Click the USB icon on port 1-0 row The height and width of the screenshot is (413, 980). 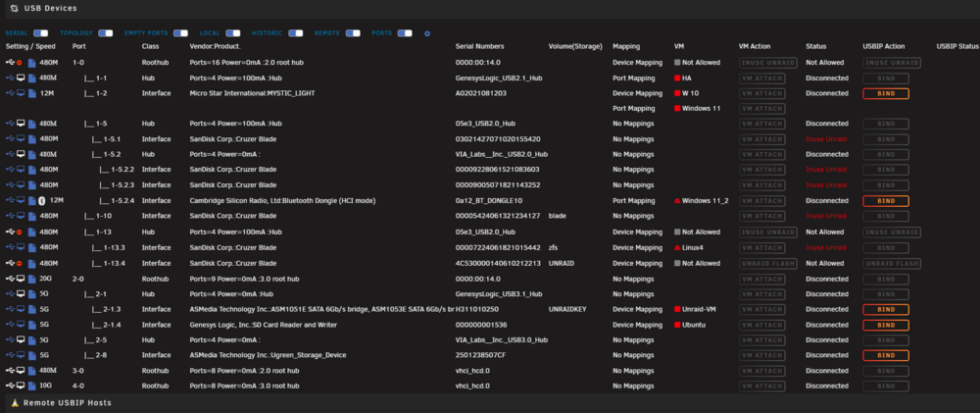click(x=10, y=63)
